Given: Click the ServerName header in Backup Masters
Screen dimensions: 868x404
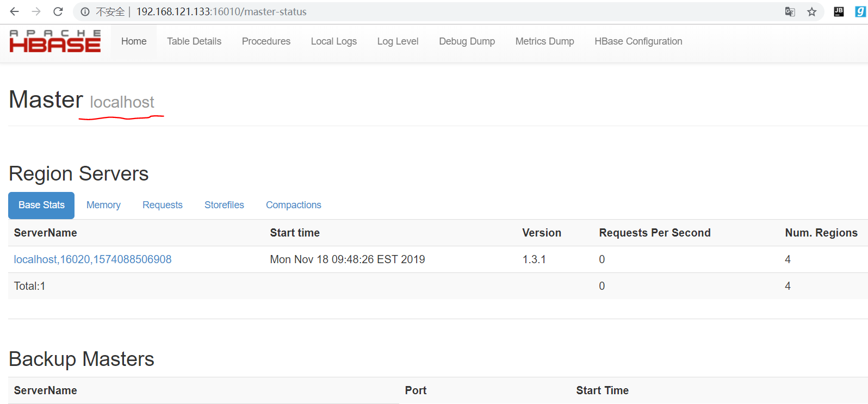Looking at the screenshot, I should pyautogui.click(x=45, y=390).
